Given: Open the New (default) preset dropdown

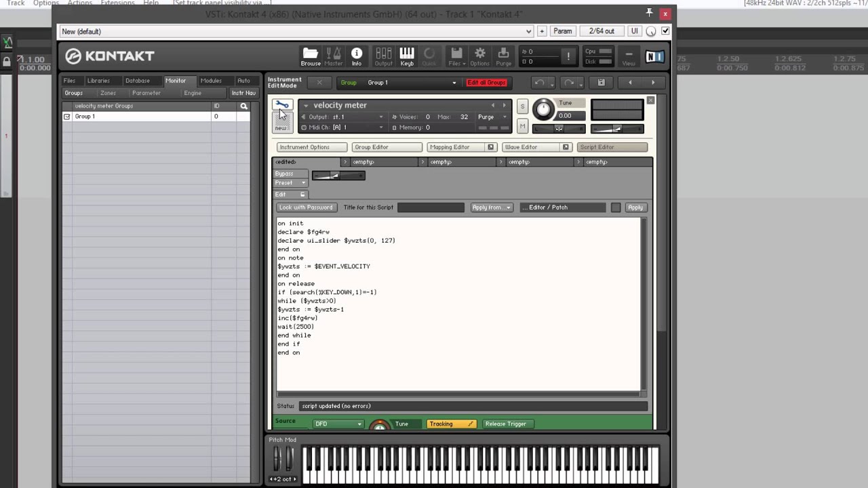Looking at the screenshot, I should coord(296,31).
